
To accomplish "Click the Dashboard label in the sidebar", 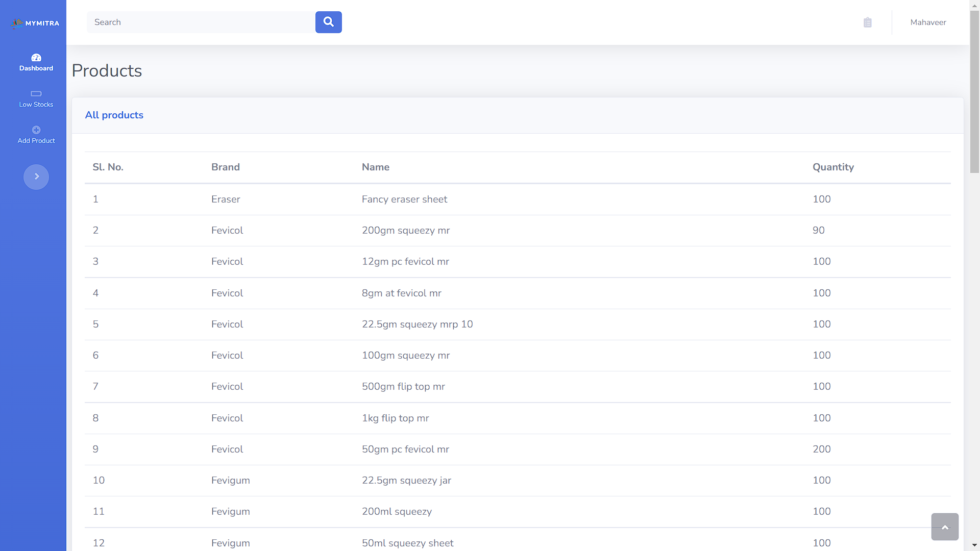I will pos(36,68).
